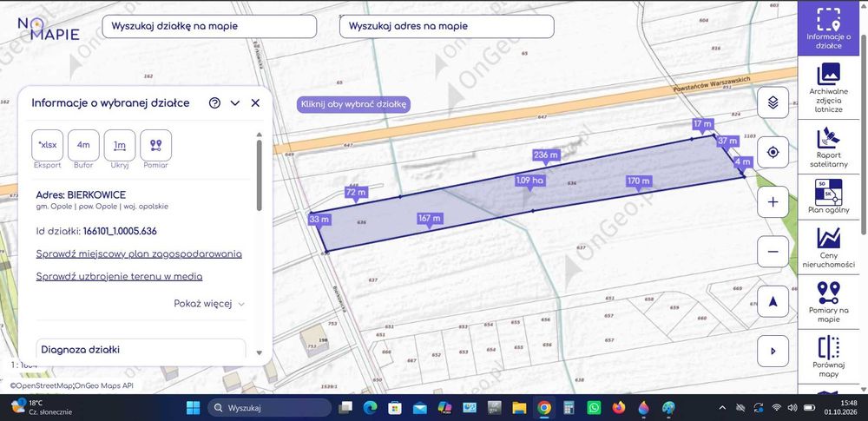868x421 pixels.
Task: Click the Windows taskbar search box
Action: point(269,408)
